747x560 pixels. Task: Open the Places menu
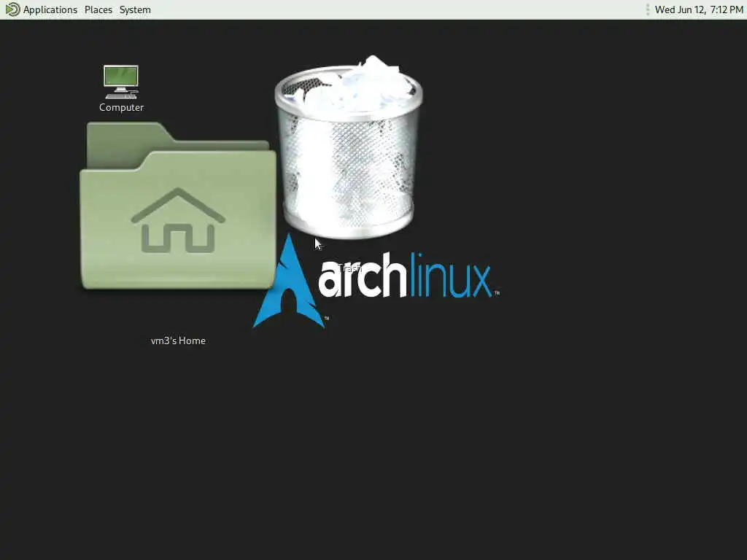98,9
